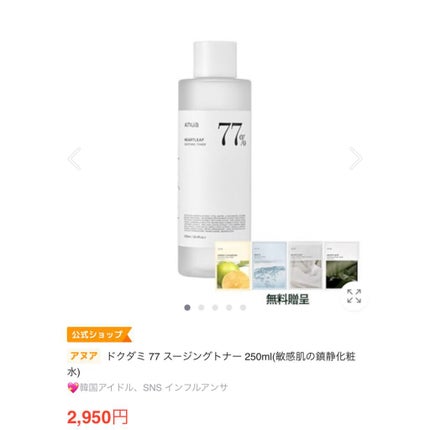Jump to fifth carousel dot indicator

[243, 307]
